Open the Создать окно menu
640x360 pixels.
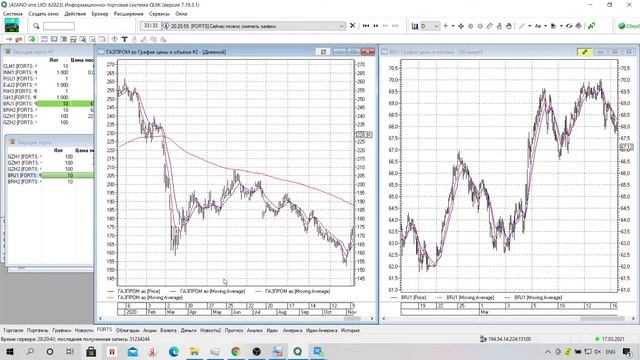coord(43,14)
